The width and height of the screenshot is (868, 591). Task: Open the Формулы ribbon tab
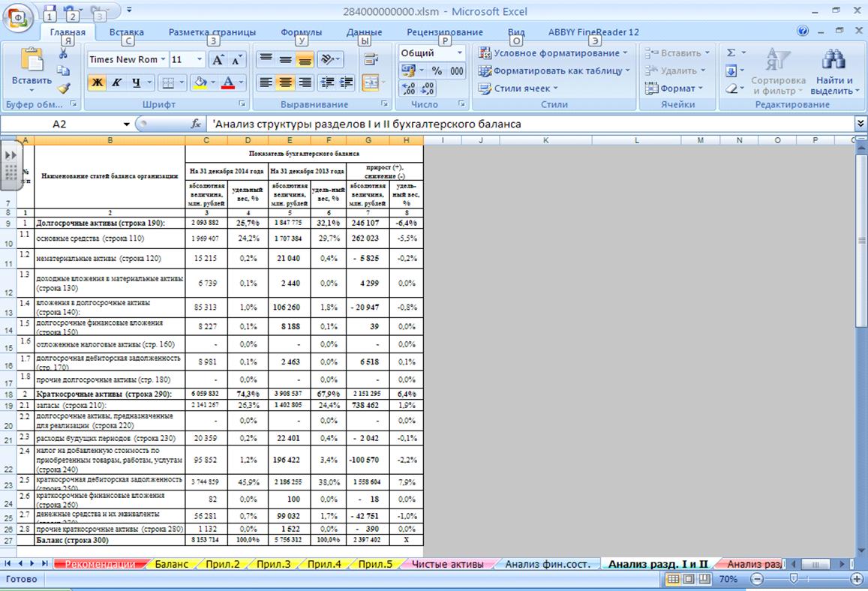(x=301, y=32)
